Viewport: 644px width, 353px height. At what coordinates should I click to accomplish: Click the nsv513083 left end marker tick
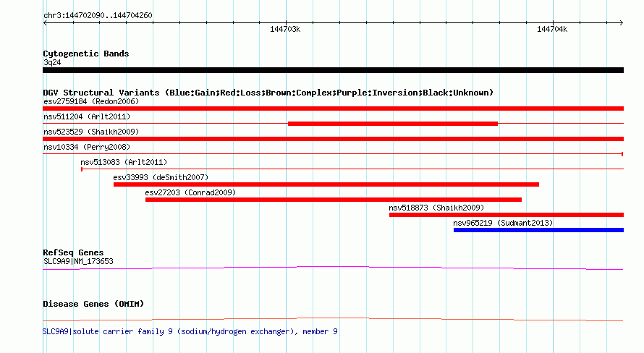coord(82,169)
